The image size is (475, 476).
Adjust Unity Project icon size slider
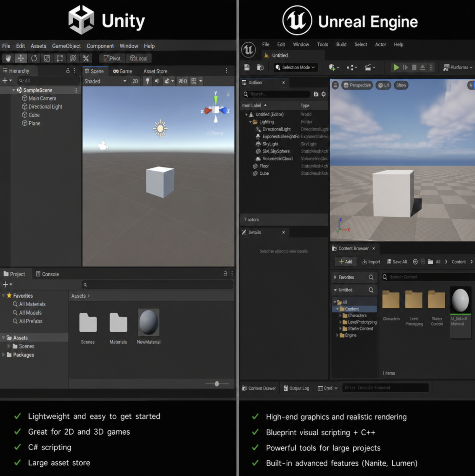tap(217, 384)
